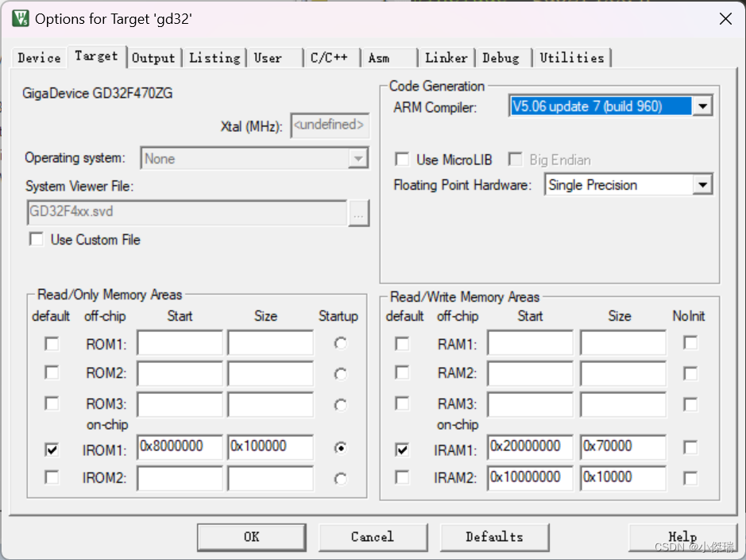This screenshot has height=560, width=746.
Task: Click the GD32F4xx.svd file path field
Action: click(x=187, y=212)
